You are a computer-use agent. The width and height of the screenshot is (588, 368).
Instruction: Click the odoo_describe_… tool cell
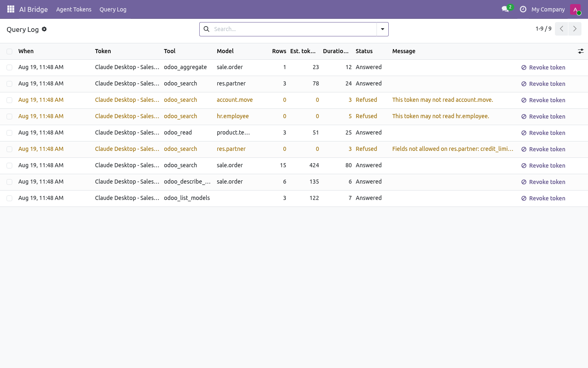[187, 182]
